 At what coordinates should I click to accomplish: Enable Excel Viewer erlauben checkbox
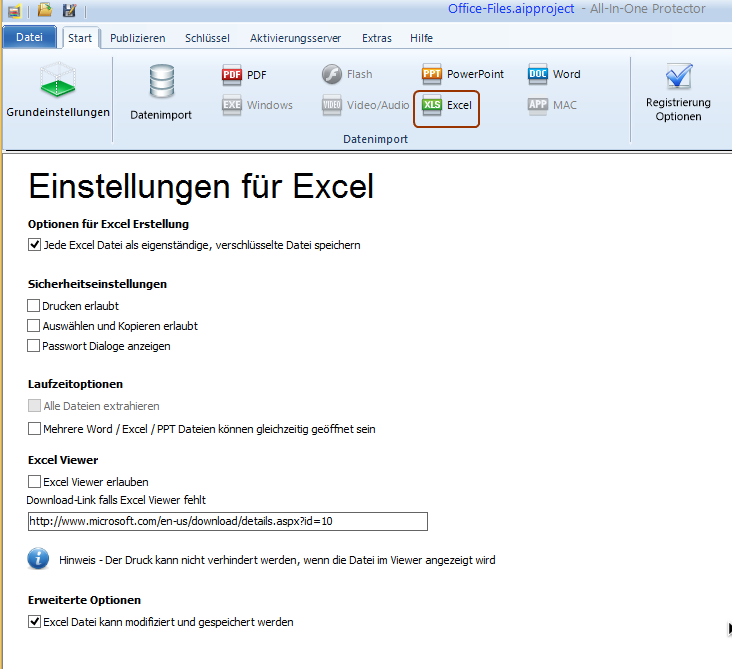(35, 482)
